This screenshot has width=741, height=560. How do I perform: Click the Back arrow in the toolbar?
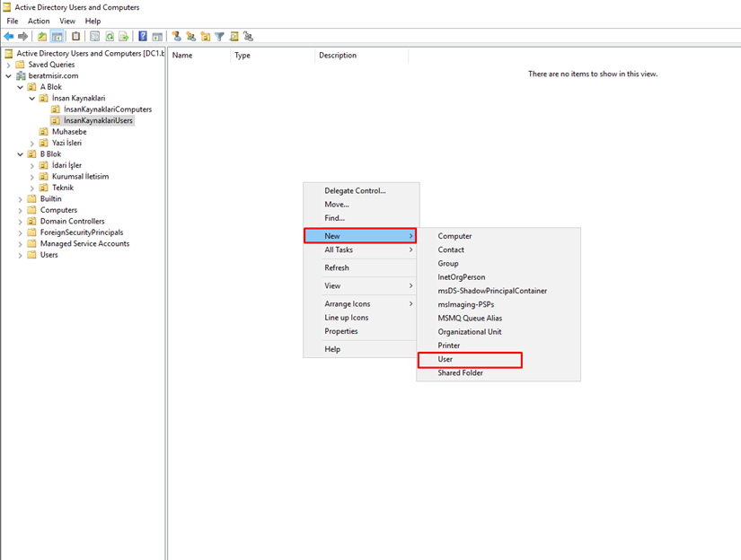pos(9,37)
